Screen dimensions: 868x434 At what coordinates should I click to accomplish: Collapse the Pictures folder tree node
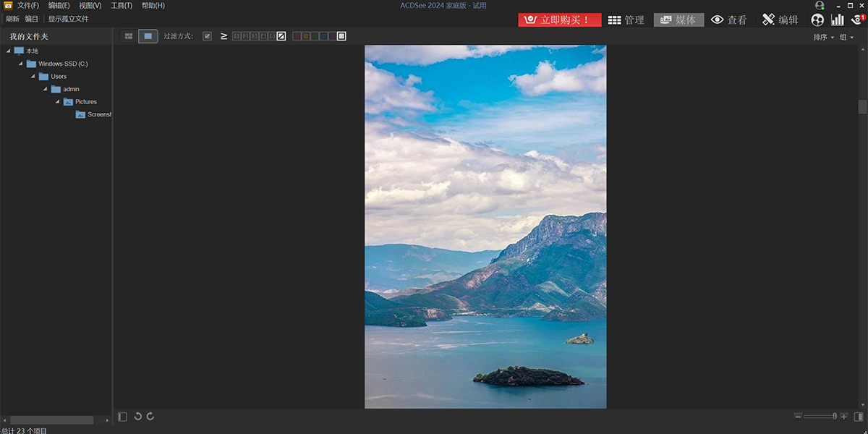(x=59, y=102)
